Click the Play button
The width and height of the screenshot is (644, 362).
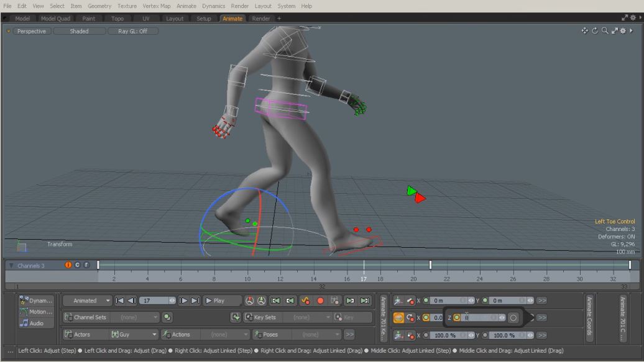pos(221,301)
